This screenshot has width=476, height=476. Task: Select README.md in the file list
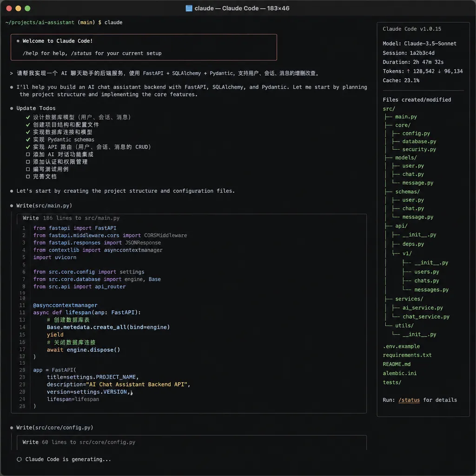pyautogui.click(x=397, y=364)
